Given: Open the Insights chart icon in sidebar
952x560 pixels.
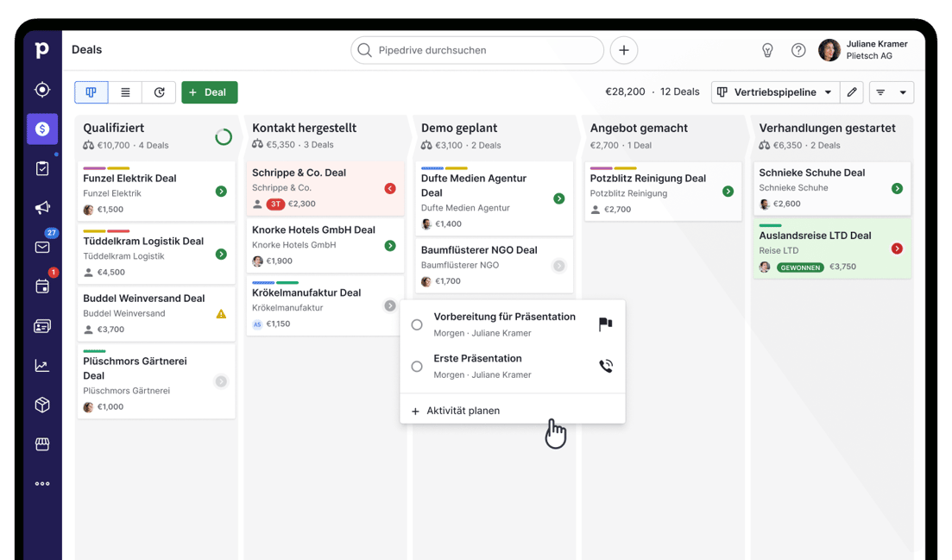Looking at the screenshot, I should (x=42, y=366).
